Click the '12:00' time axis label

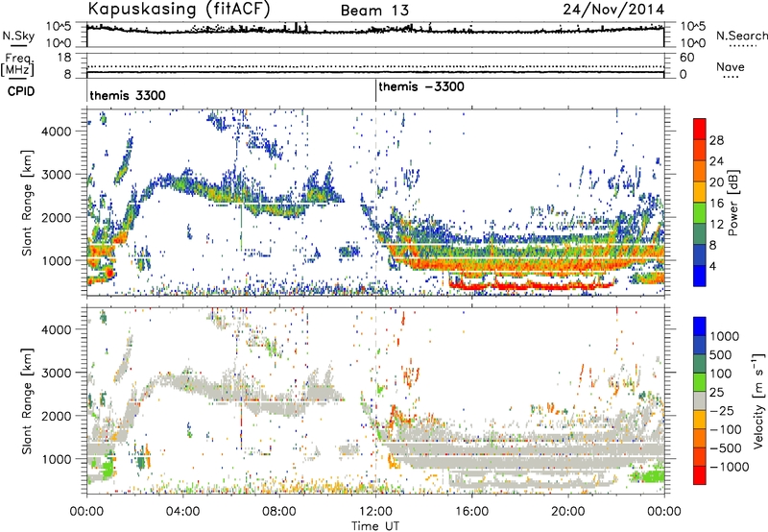[x=375, y=512]
